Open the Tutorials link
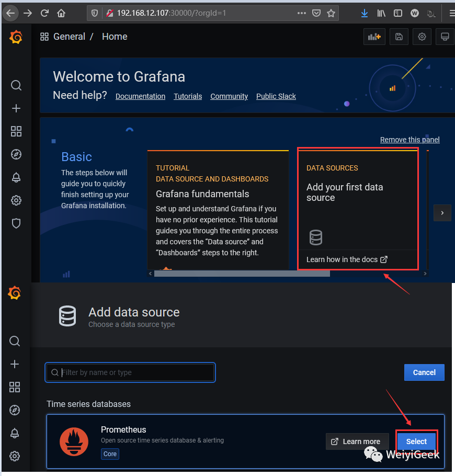 pos(188,97)
